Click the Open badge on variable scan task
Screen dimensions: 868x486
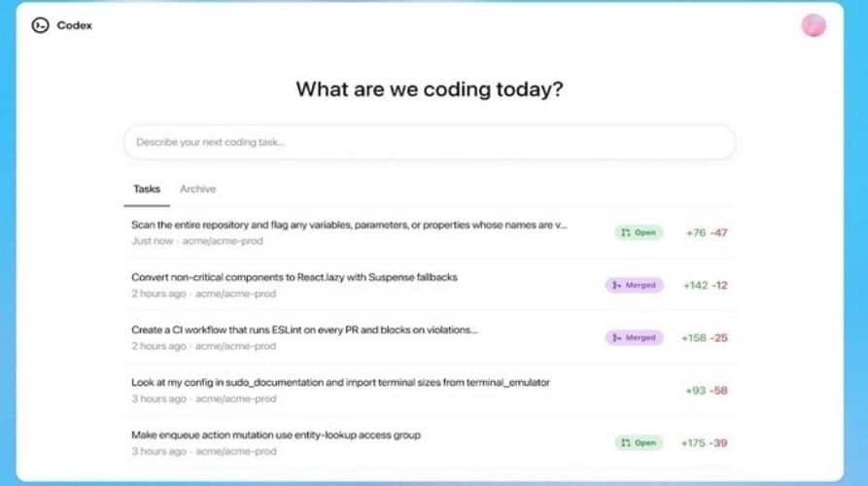pyautogui.click(x=639, y=232)
